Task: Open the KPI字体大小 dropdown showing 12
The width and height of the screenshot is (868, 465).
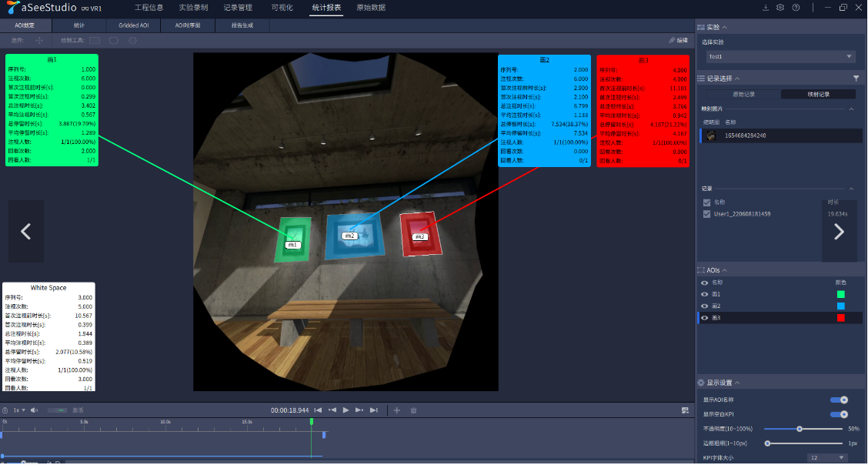Action: pyautogui.click(x=827, y=458)
